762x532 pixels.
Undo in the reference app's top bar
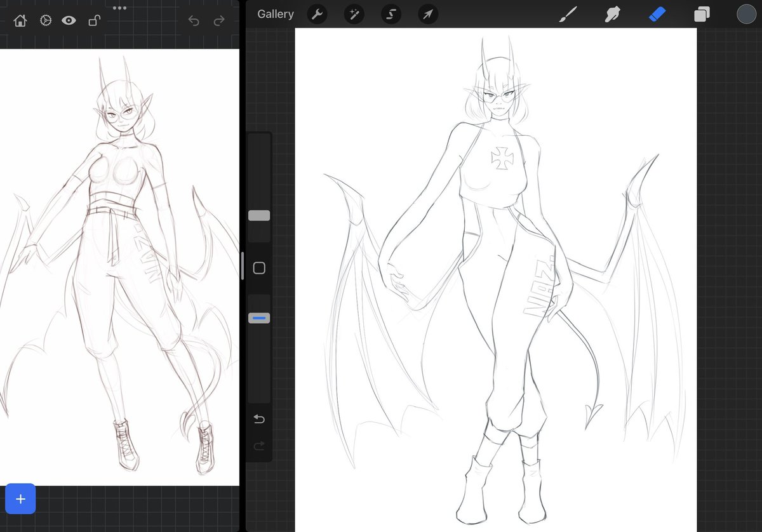pyautogui.click(x=194, y=21)
